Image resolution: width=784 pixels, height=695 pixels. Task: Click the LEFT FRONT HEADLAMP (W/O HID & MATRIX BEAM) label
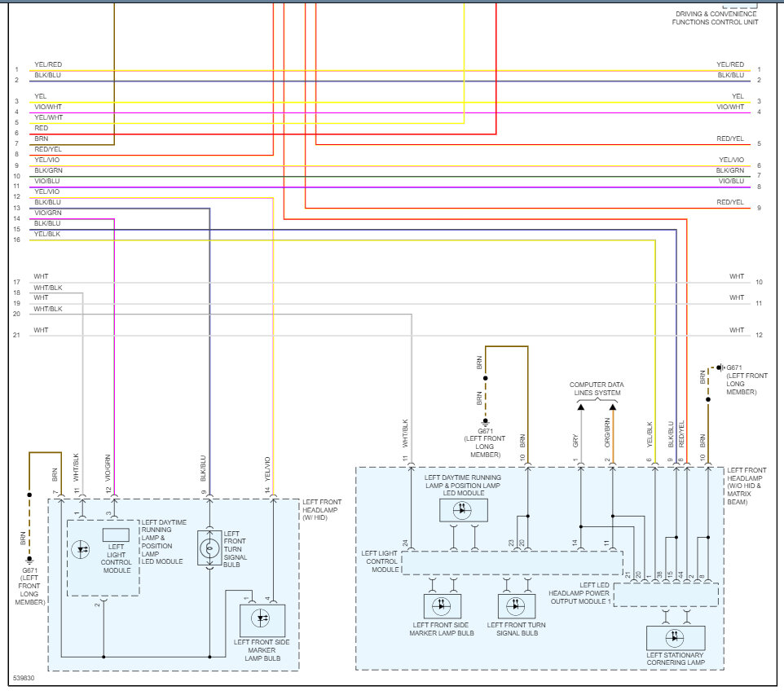pos(746,486)
